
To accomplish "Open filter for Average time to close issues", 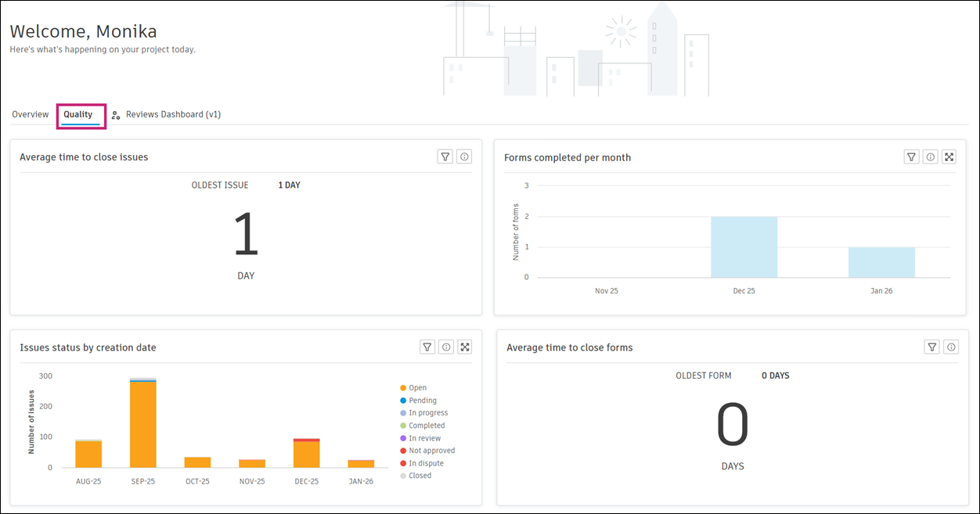I will click(x=445, y=156).
